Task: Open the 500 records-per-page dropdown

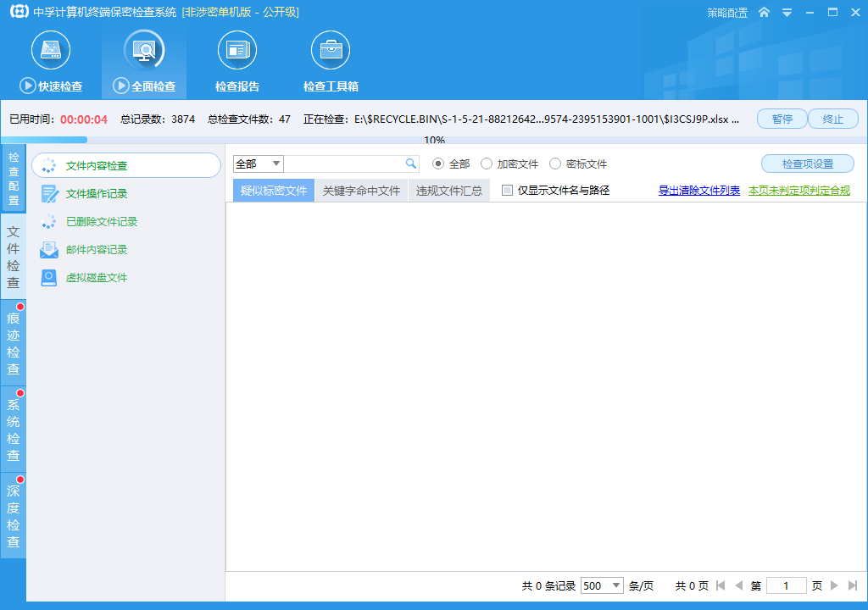Action: (x=602, y=585)
